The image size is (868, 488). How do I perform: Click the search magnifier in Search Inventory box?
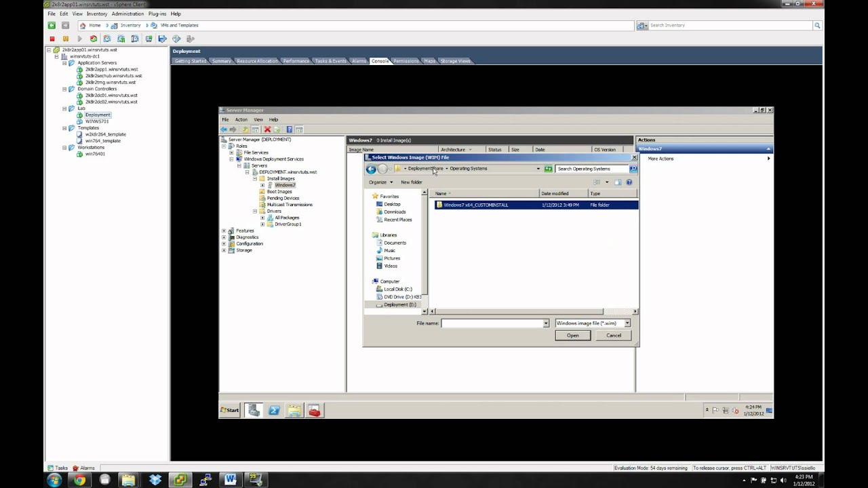pyautogui.click(x=817, y=25)
